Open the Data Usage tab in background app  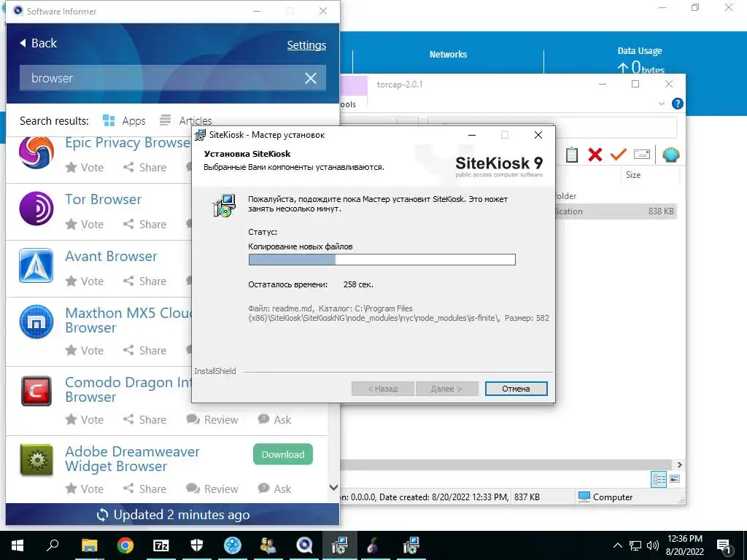[x=640, y=51]
